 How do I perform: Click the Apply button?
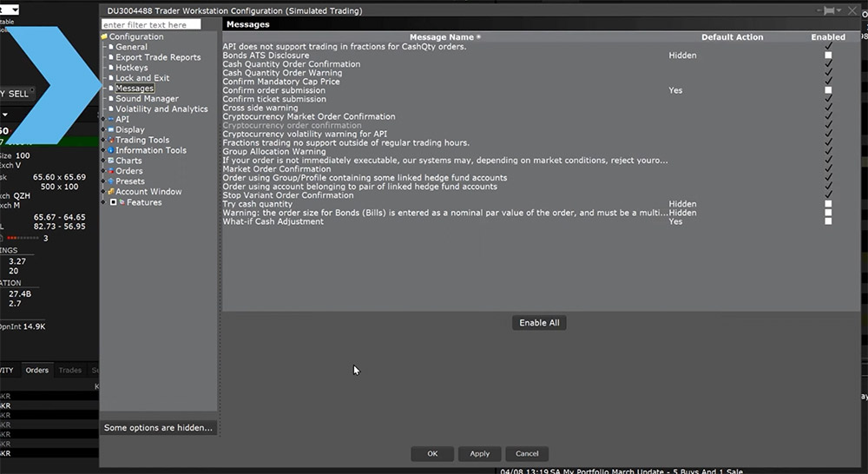(x=480, y=453)
